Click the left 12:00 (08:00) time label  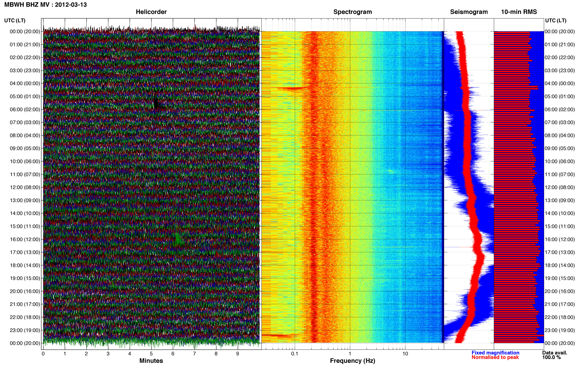tap(25, 187)
